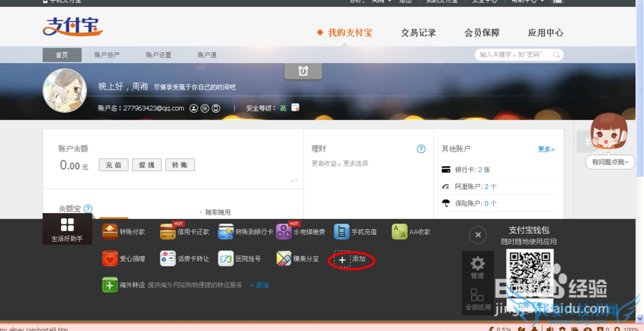Click the 提现 withdraw button

tap(147, 165)
